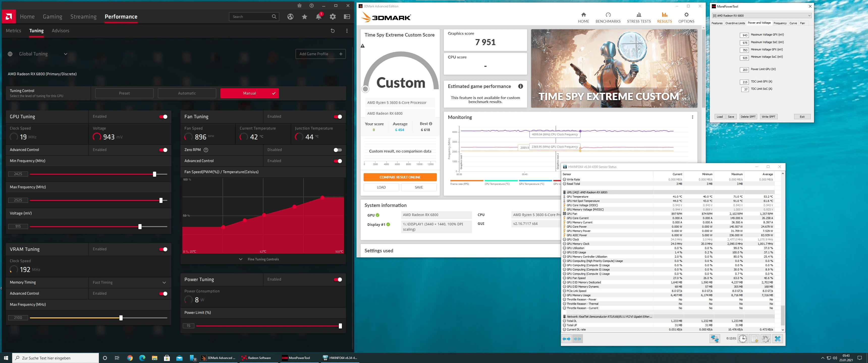868x363 pixels.
Task: Open the help question mark icon in Radeon title bar
Action: coord(311,6)
